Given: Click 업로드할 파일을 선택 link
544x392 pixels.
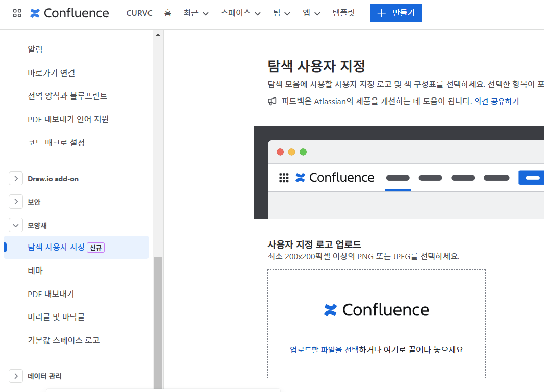Looking at the screenshot, I should click(325, 350).
